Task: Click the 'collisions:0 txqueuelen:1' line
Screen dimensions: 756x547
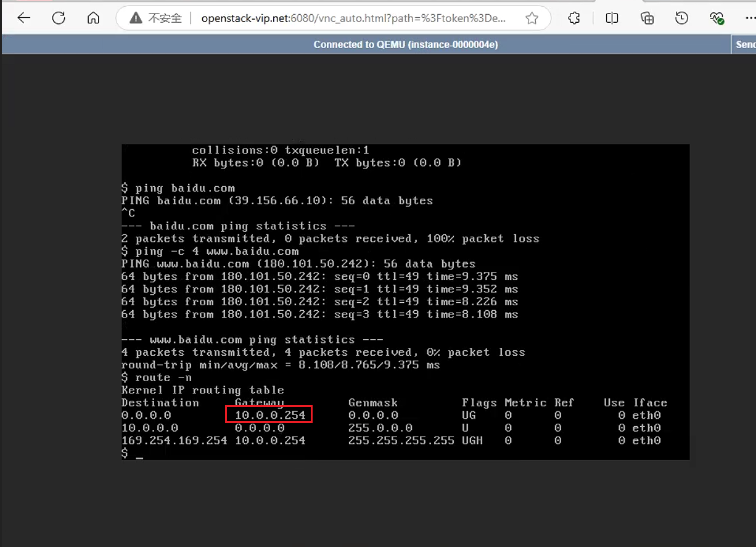Action: [281, 150]
